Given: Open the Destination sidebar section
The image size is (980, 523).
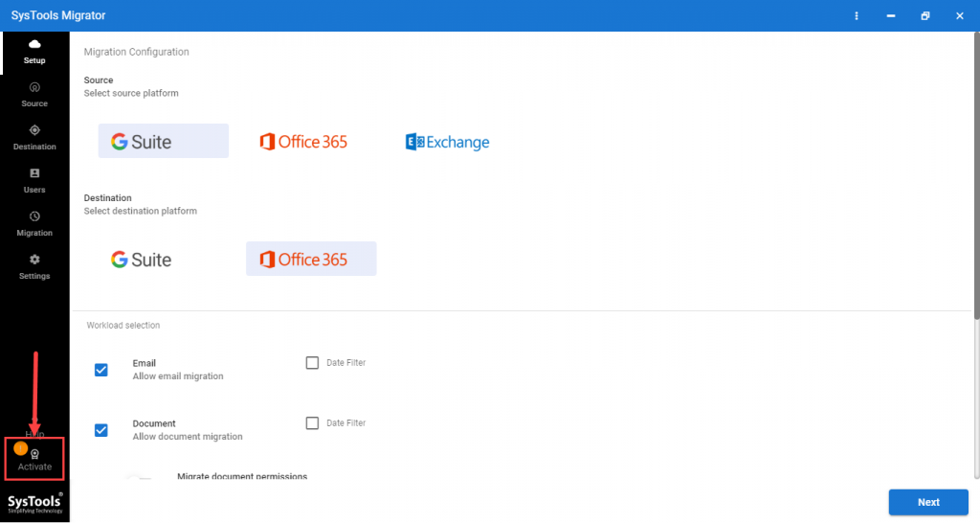Looking at the screenshot, I should tap(34, 131).
